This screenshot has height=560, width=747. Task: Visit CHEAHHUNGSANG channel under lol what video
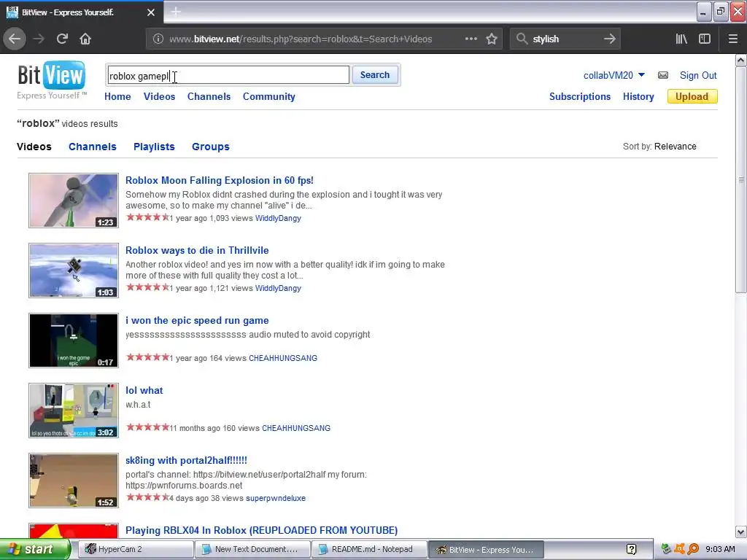pos(296,428)
